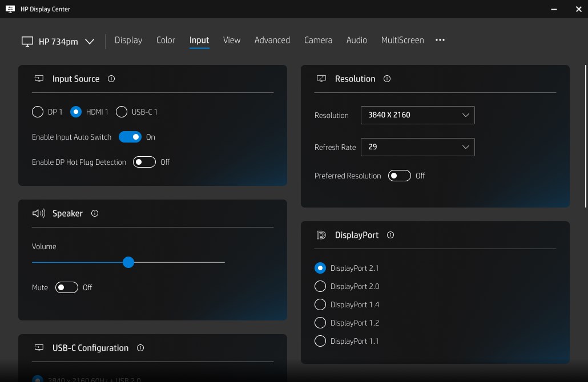Open the Resolution dropdown
The height and width of the screenshot is (382, 588).
(x=417, y=115)
